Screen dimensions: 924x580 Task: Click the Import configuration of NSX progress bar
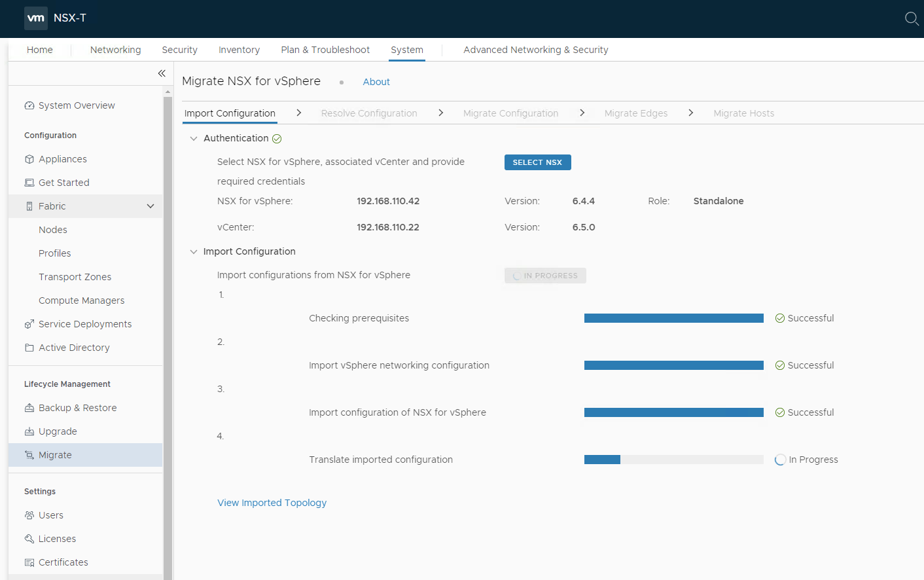click(674, 412)
